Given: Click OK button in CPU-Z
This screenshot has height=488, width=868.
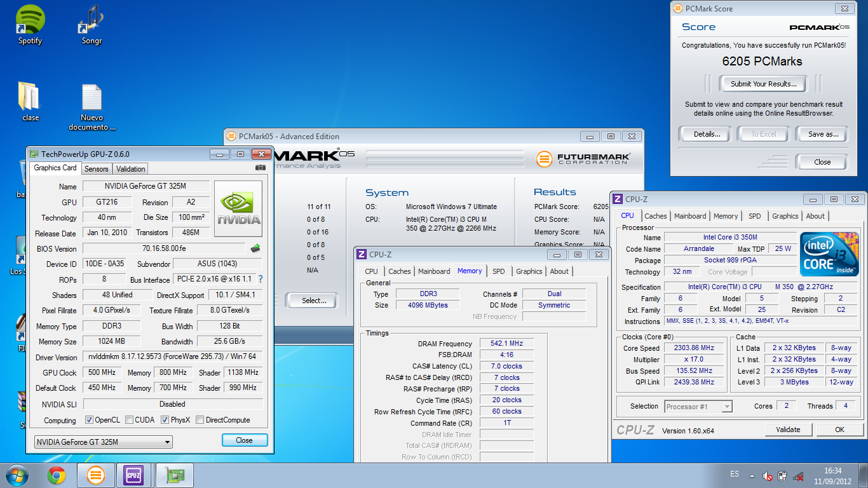Looking at the screenshot, I should pyautogui.click(x=839, y=430).
